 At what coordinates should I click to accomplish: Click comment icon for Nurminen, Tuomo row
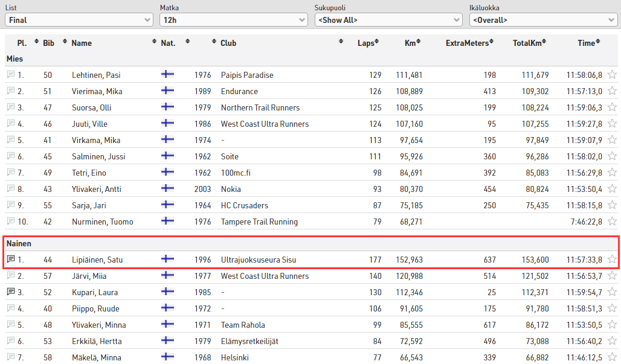point(10,222)
